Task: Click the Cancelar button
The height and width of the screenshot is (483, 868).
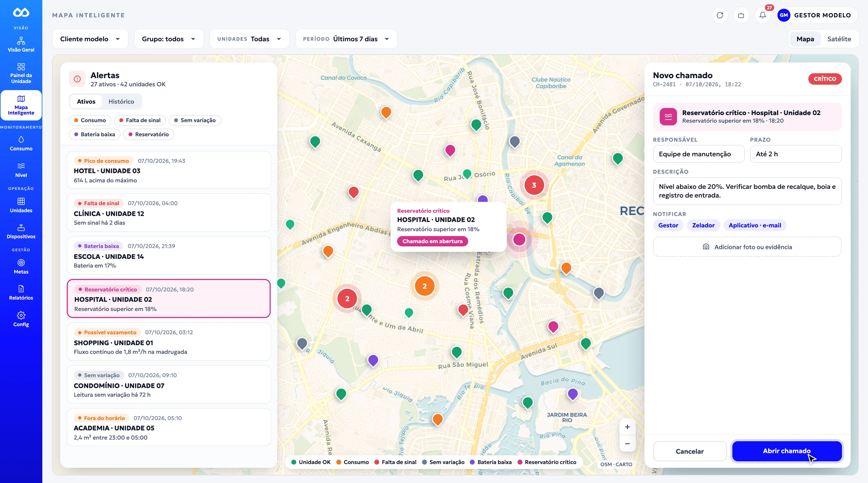Action: 690,451
